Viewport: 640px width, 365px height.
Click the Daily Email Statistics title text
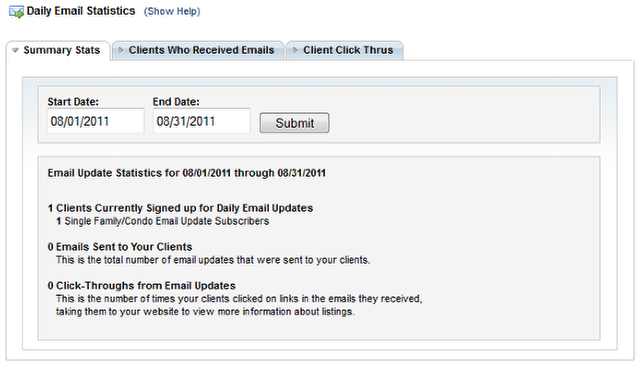pos(81,11)
